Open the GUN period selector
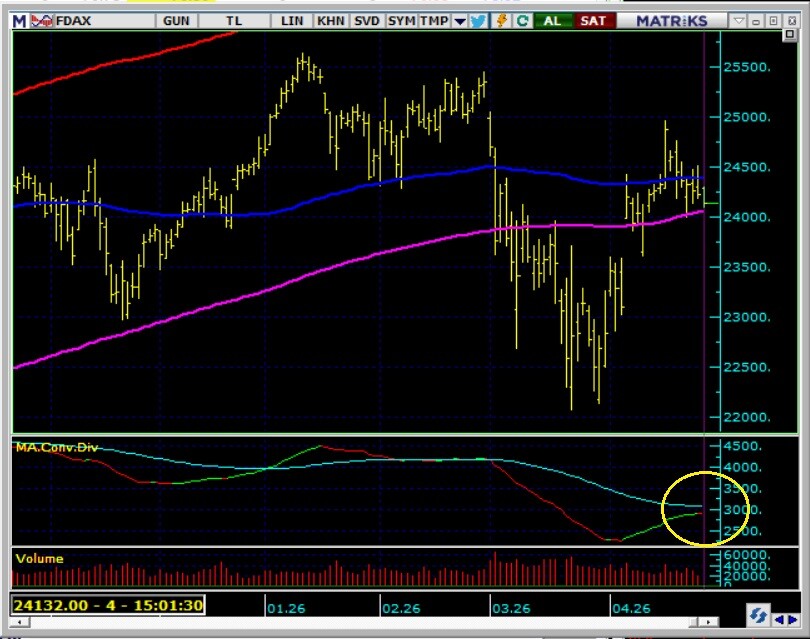 pyautogui.click(x=175, y=20)
